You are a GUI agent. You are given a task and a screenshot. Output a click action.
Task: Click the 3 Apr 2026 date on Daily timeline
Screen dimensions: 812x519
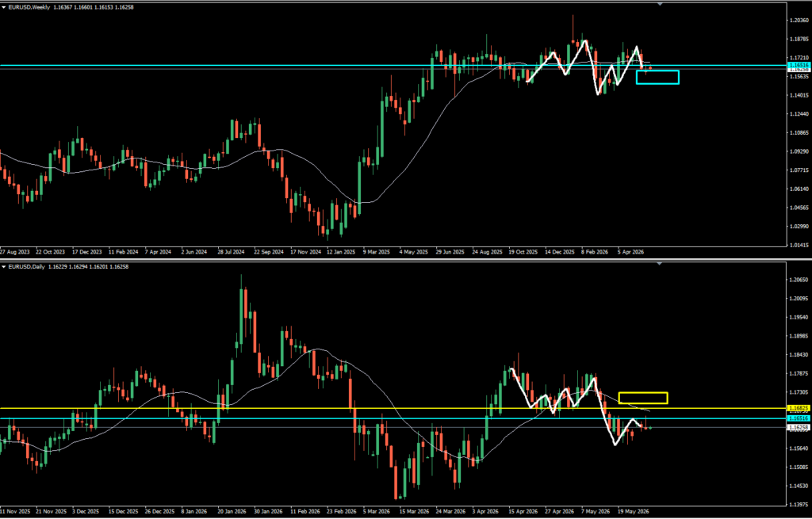tap(485, 511)
